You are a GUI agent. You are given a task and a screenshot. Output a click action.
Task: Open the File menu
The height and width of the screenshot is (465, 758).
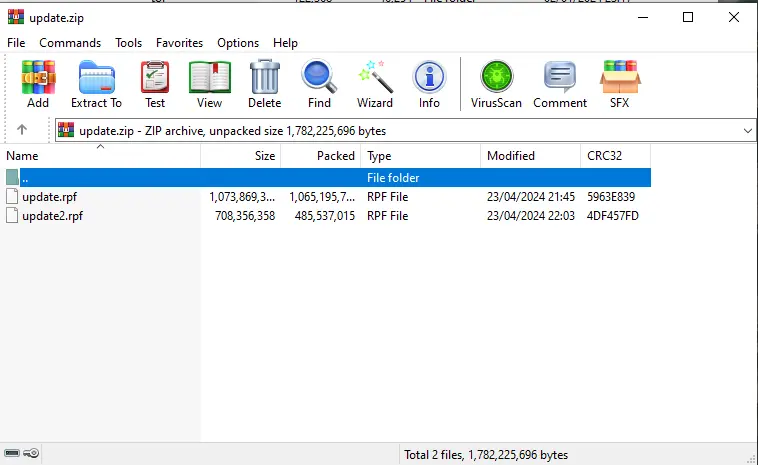pyautogui.click(x=16, y=43)
